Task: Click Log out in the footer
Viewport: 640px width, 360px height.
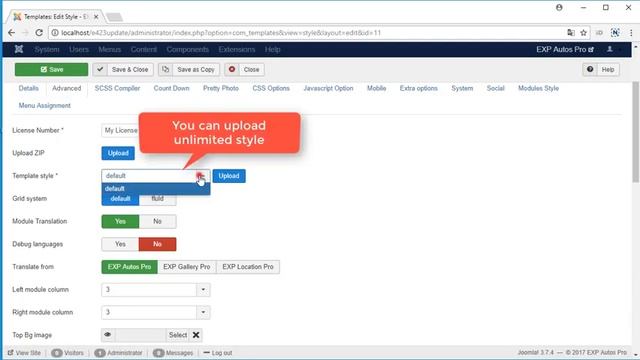Action: click(218, 353)
